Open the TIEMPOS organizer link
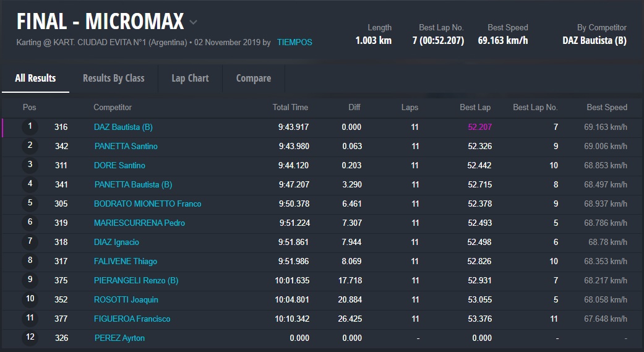 click(294, 43)
